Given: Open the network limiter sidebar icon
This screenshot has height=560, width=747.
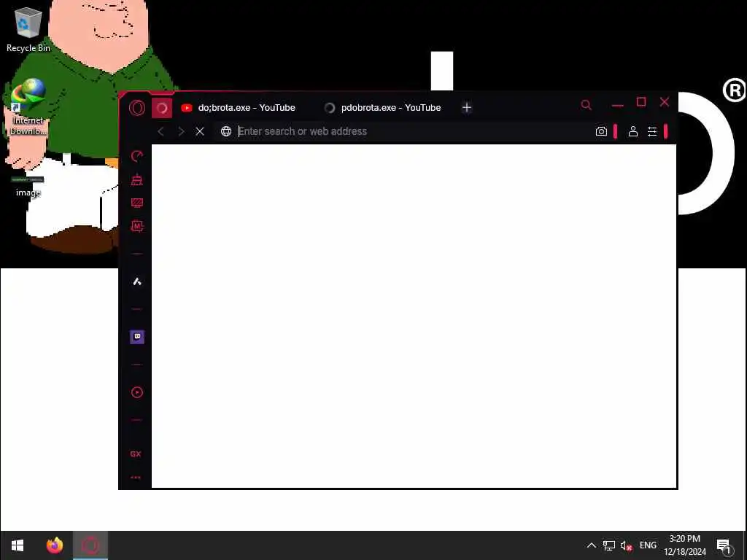Looking at the screenshot, I should 137,203.
